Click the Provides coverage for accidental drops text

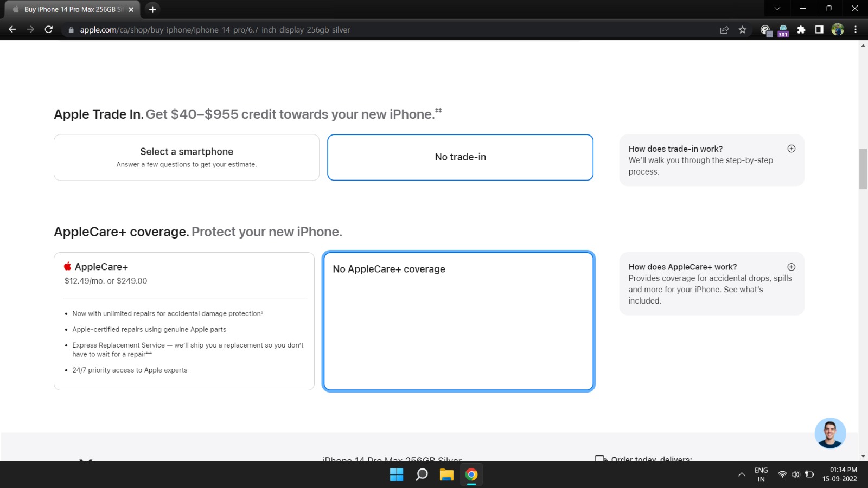click(x=710, y=290)
